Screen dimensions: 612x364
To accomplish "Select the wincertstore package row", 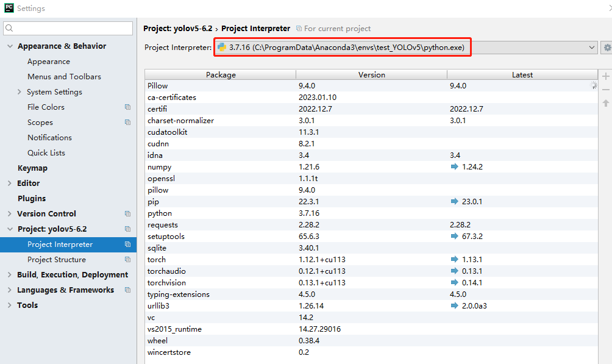I will 371,352.
